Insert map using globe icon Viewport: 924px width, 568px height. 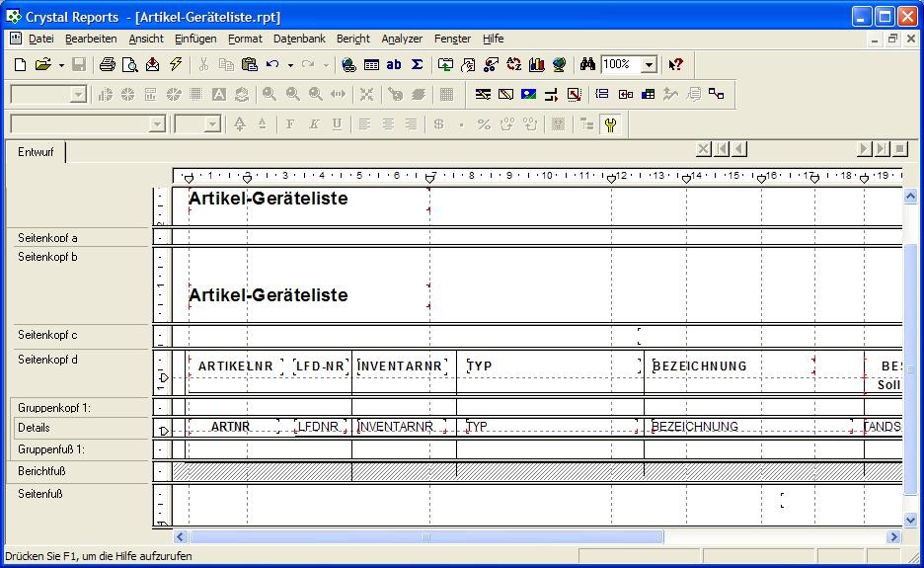(559, 64)
